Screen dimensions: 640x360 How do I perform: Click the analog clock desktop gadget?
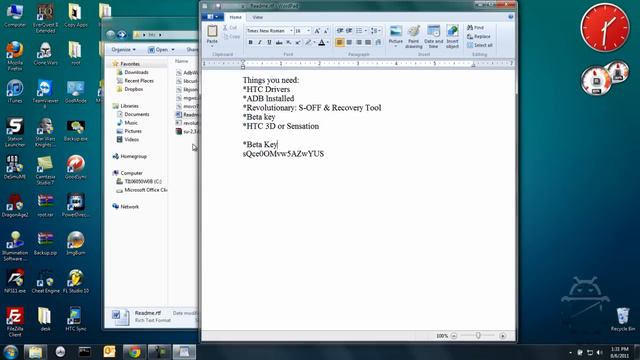click(x=605, y=28)
